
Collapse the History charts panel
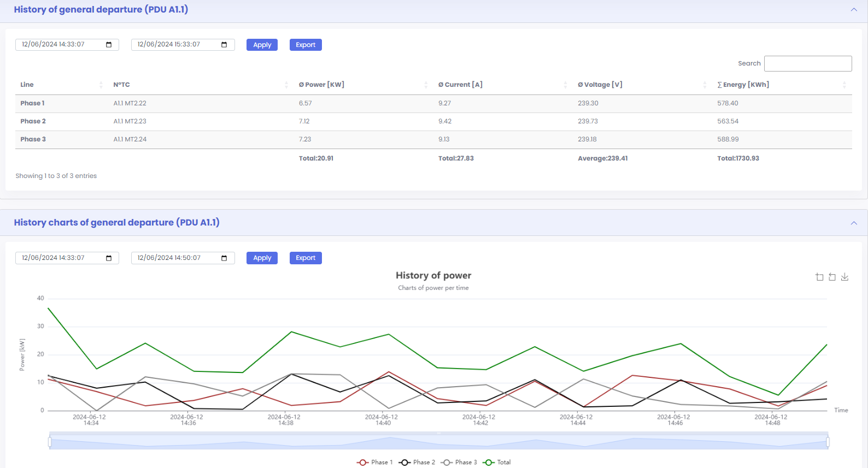tap(854, 223)
